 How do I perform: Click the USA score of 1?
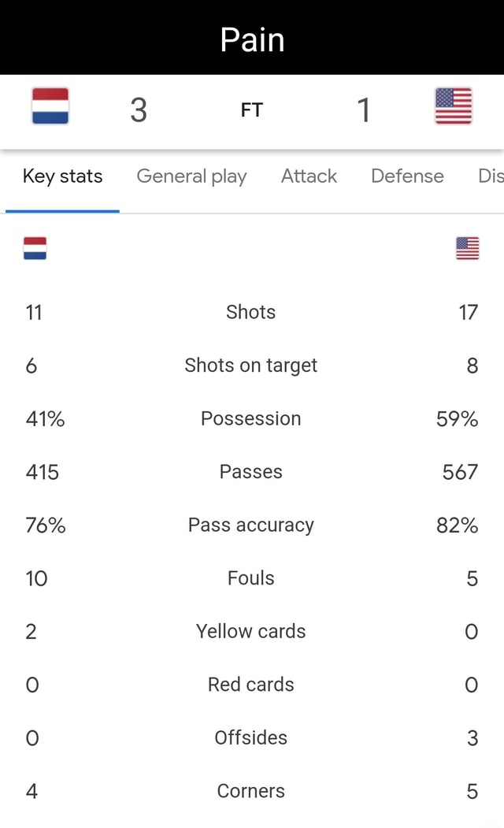click(x=364, y=110)
